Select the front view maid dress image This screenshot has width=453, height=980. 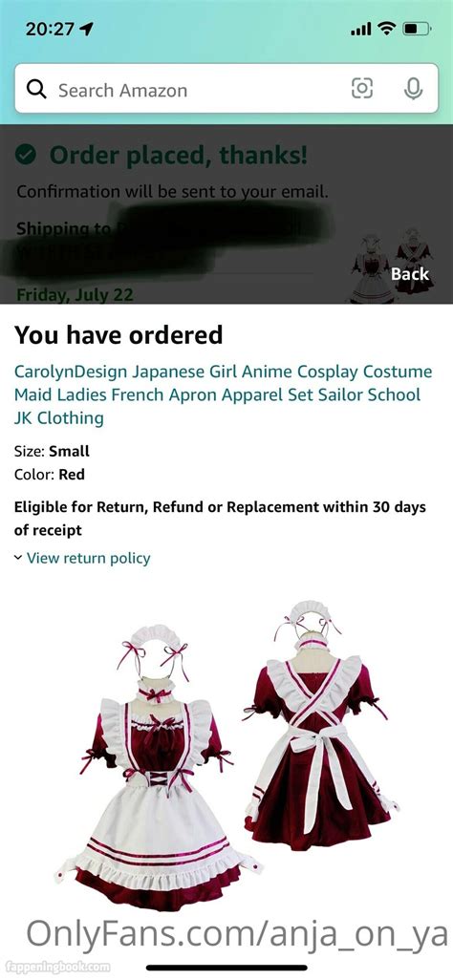point(157,758)
